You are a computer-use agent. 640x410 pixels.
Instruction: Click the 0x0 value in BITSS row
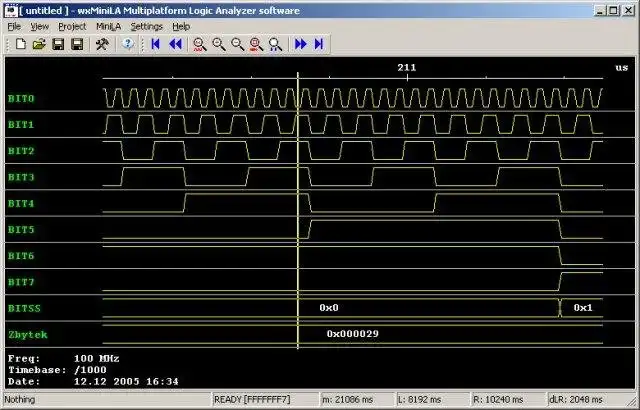(329, 308)
